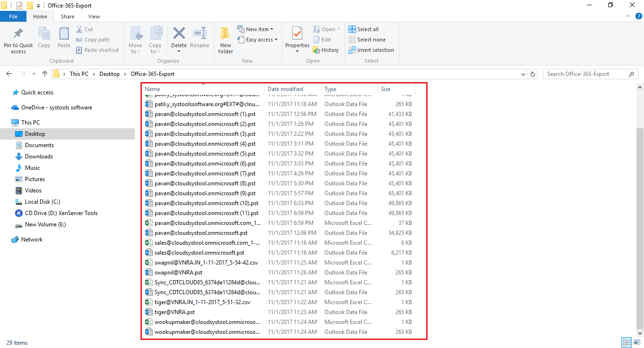The height and width of the screenshot is (348, 644).
Task: Open recent locations dropdown arrow
Action: pos(34,74)
